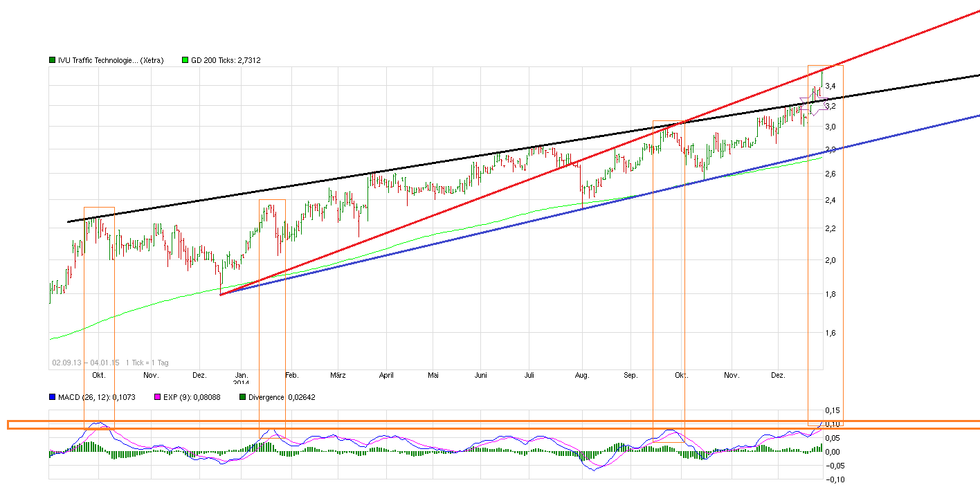Click the 0,00 MACD axis value
Screen dimensions: 980x503
(832, 452)
